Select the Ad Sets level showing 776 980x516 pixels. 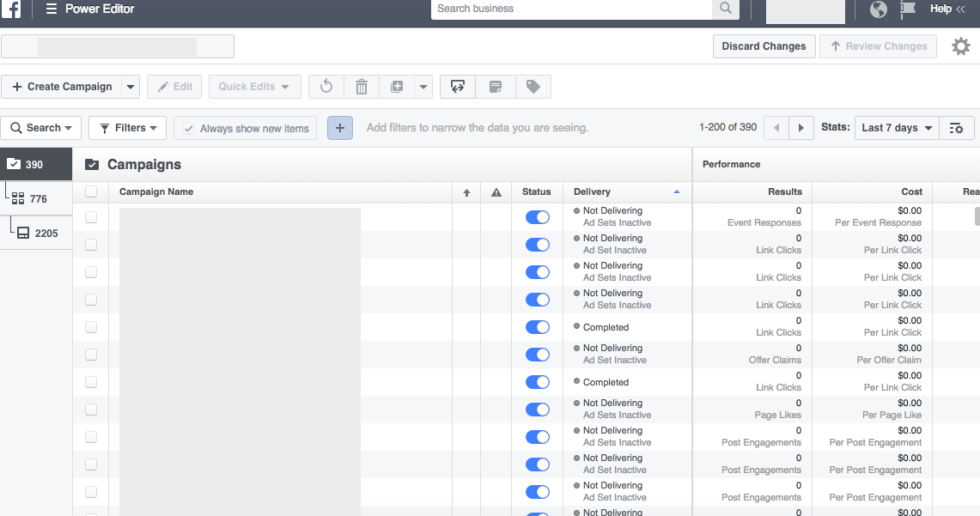tap(36, 198)
